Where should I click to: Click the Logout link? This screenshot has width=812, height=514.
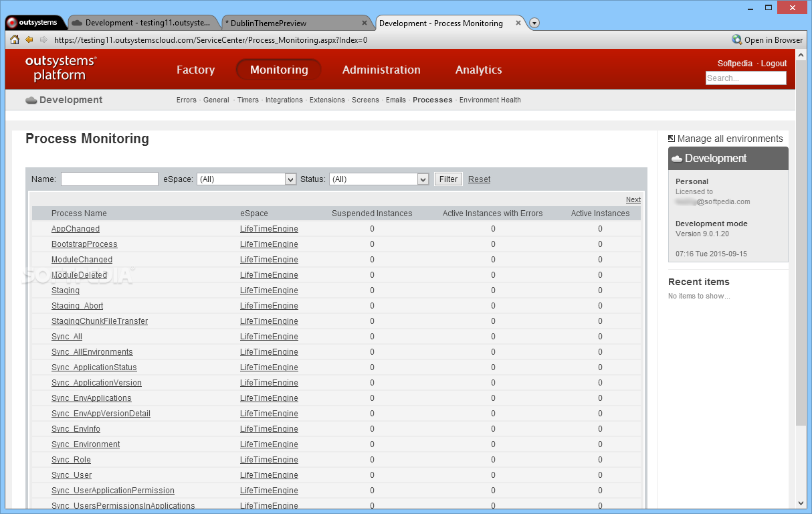pos(774,64)
